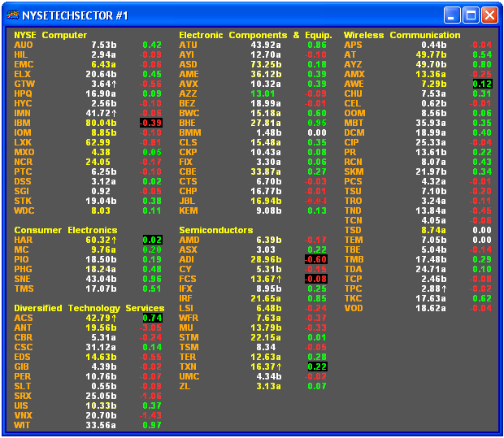Click the TEM change value 0.00
Viewport: 504px width, 438px height.
(x=482, y=240)
